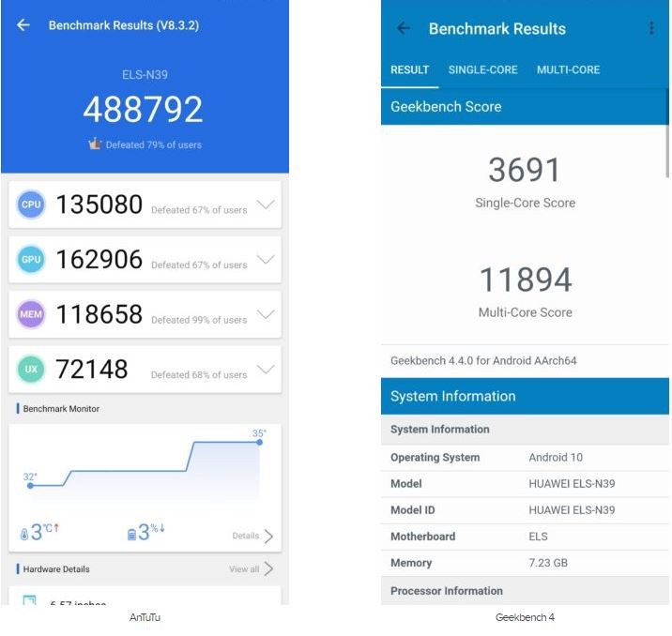Click the thermometer temperature rise icon
Viewport: 672px width, 636px height.
[24, 534]
